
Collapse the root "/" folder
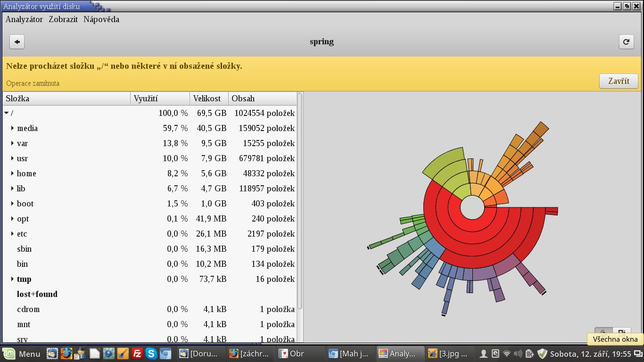pyautogui.click(x=6, y=113)
